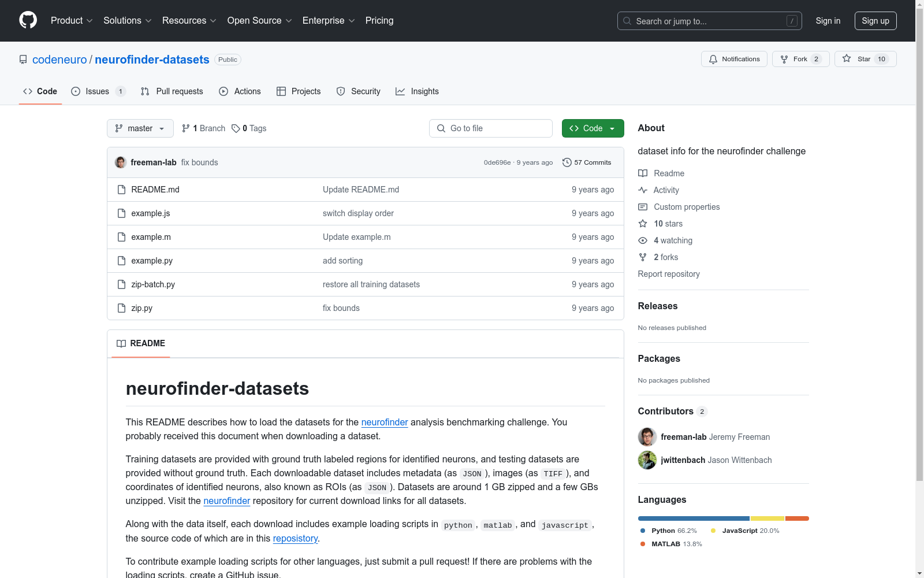Click the freeman-lab avatar in commit bar
Image resolution: width=924 pixels, height=578 pixels.
click(x=121, y=162)
